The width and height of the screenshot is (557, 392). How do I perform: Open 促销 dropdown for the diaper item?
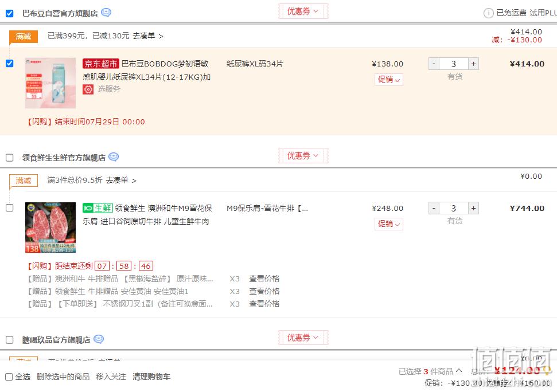pos(388,80)
